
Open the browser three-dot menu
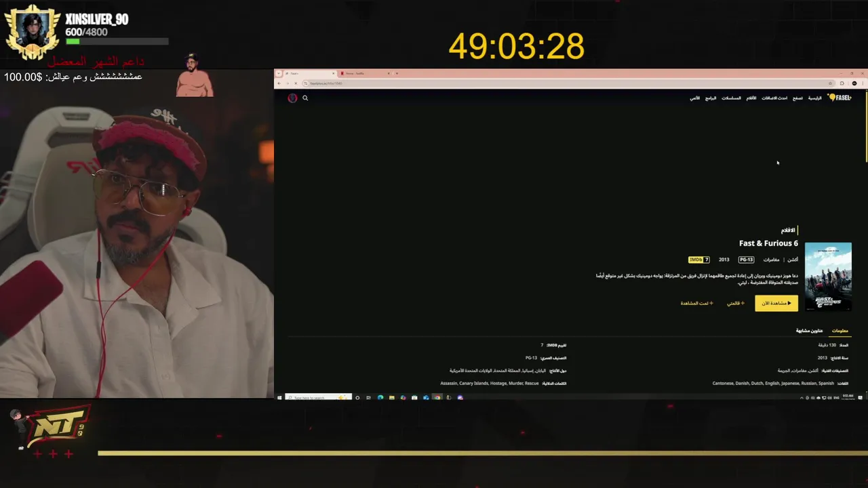(x=863, y=83)
